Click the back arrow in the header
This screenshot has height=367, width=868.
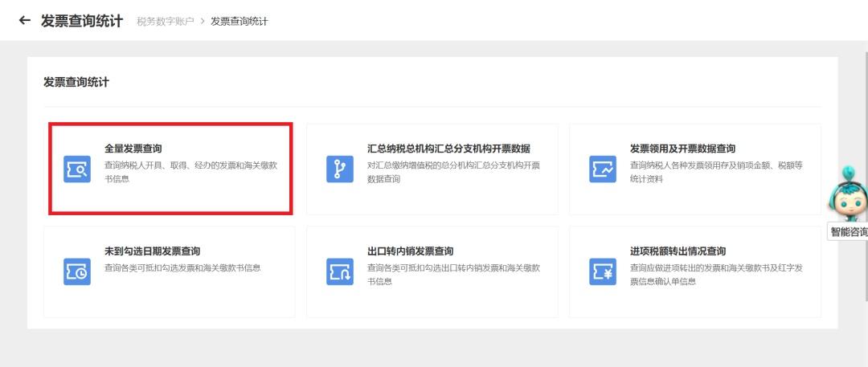click(x=25, y=20)
